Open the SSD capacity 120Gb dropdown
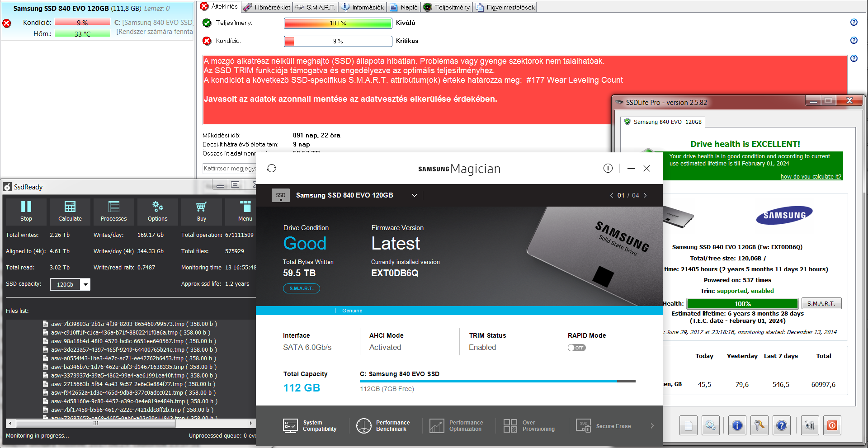Viewport: 868px width, 448px height. [x=70, y=284]
